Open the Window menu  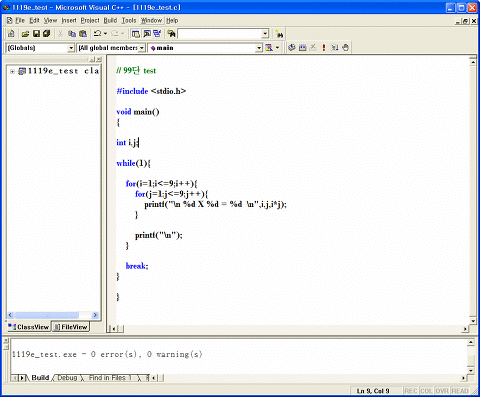151,21
